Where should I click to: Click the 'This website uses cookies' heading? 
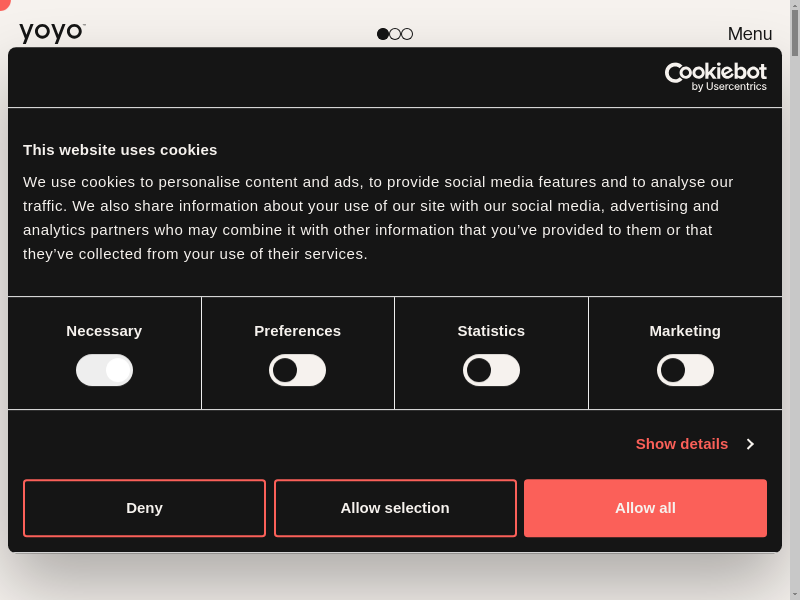tap(120, 150)
